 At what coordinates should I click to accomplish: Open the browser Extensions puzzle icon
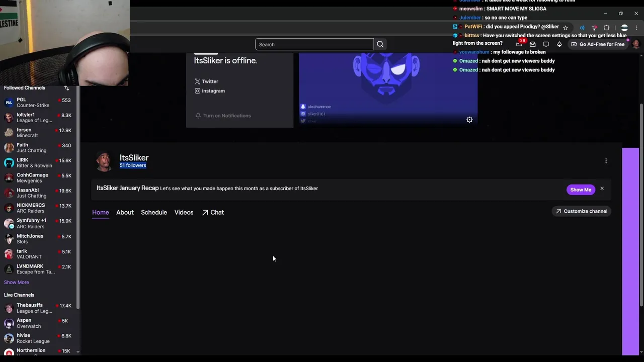(606, 28)
